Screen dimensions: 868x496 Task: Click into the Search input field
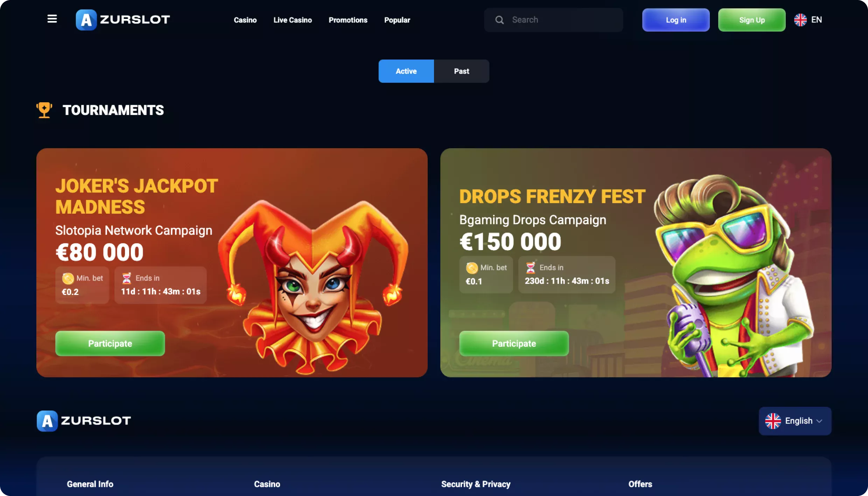point(553,20)
